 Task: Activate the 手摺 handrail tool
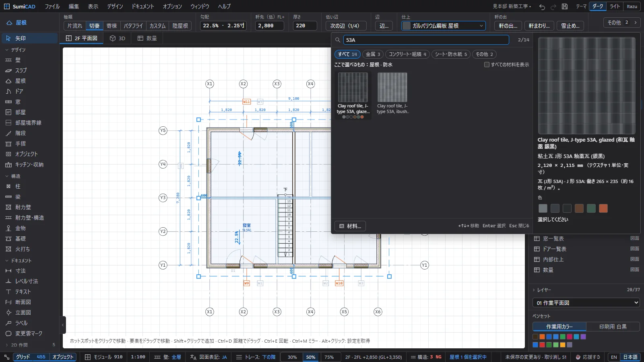pos(29,144)
